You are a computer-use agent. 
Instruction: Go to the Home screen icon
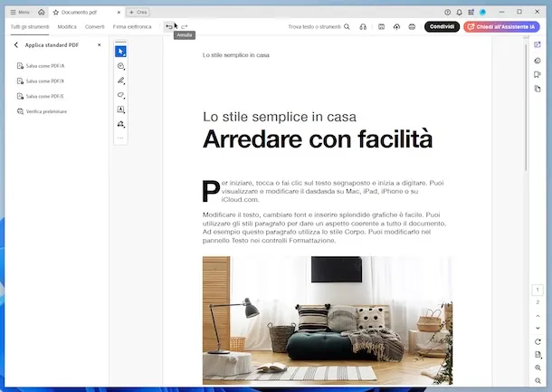42,13
